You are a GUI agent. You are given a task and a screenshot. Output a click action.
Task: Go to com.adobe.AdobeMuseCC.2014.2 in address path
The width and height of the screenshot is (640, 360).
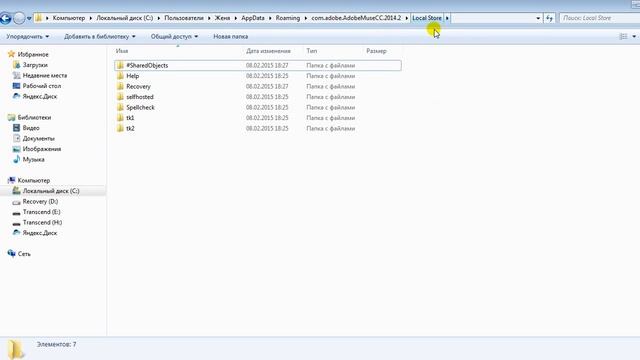click(x=356, y=18)
